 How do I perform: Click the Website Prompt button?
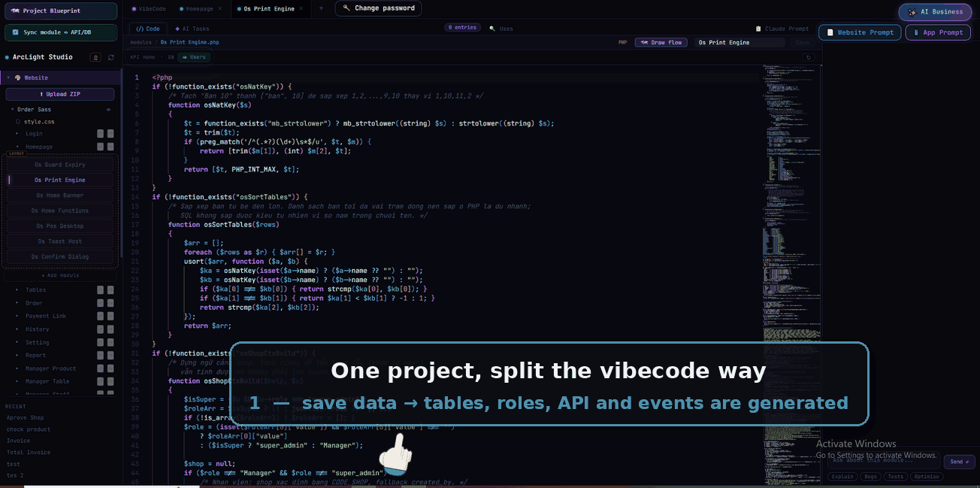(x=861, y=32)
